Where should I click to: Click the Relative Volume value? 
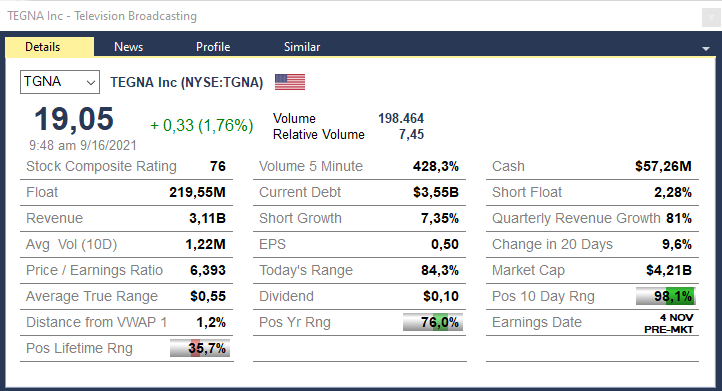[411, 134]
